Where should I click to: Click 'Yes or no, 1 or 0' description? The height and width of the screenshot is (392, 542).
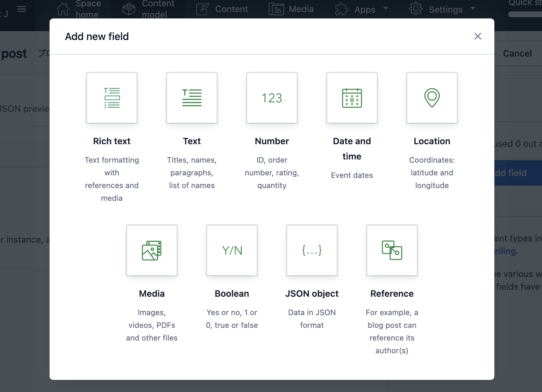(x=232, y=319)
